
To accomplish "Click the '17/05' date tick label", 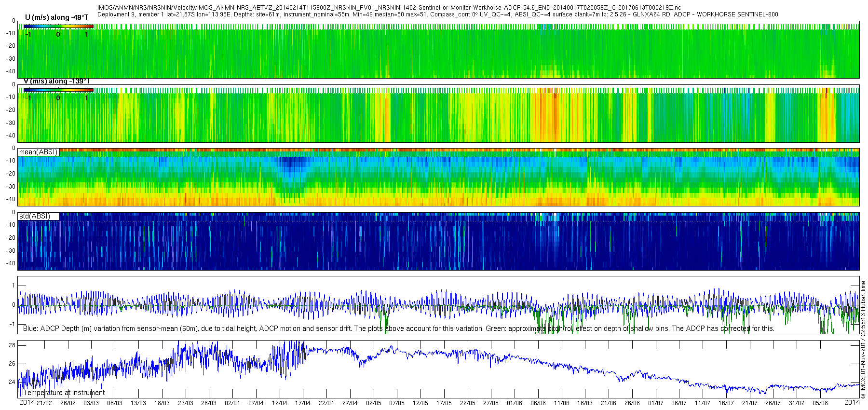I will [444, 403].
